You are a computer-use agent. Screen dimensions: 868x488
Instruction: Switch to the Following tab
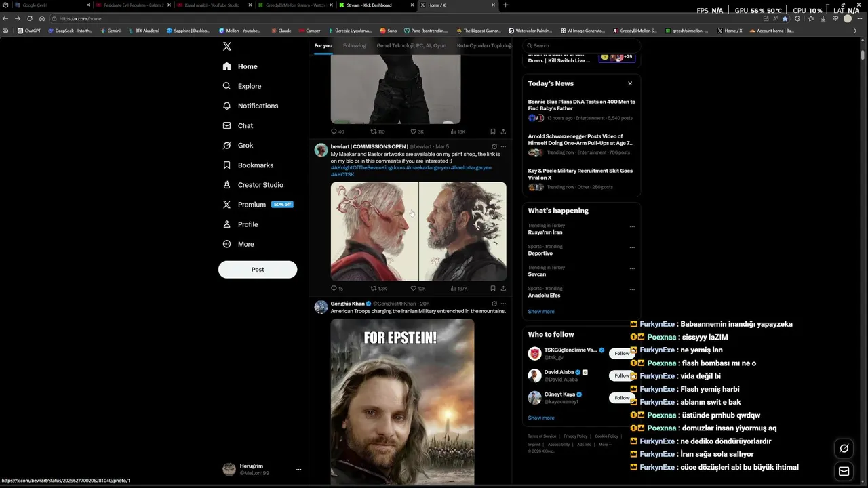coord(354,45)
